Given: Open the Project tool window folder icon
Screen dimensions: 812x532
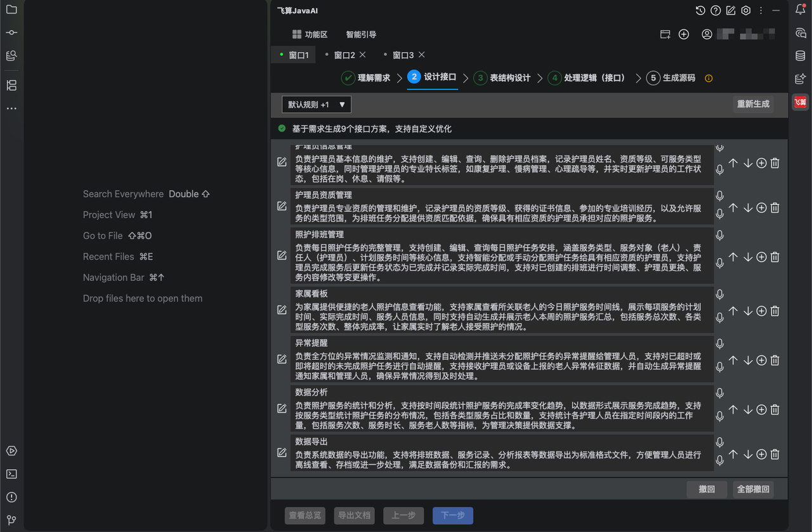Looking at the screenshot, I should pyautogui.click(x=11, y=10).
